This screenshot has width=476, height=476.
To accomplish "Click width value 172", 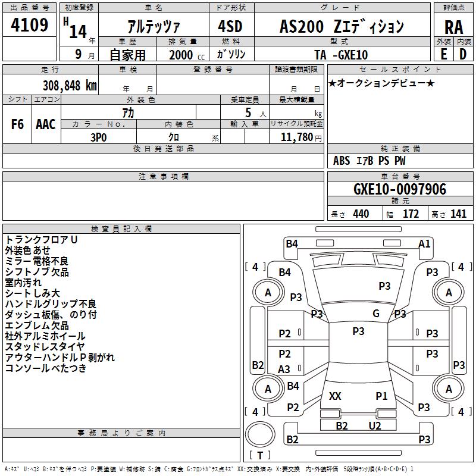I will coord(411,214).
